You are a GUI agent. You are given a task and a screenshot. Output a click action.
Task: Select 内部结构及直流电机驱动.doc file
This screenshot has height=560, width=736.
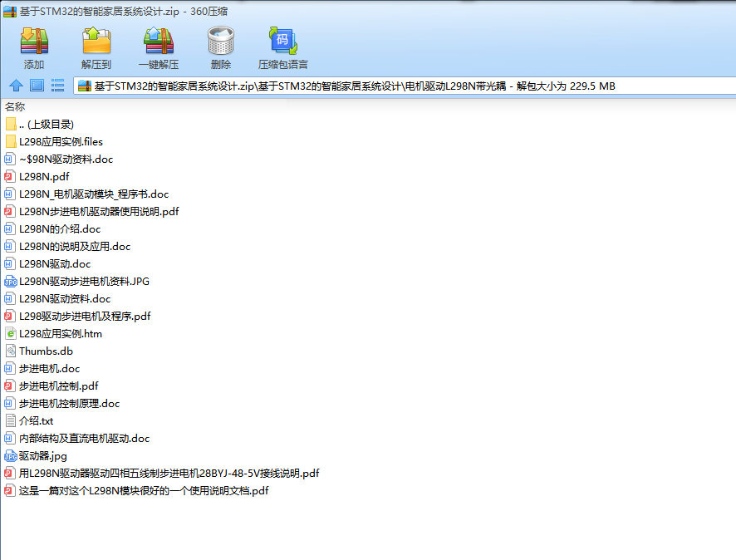tap(77, 439)
